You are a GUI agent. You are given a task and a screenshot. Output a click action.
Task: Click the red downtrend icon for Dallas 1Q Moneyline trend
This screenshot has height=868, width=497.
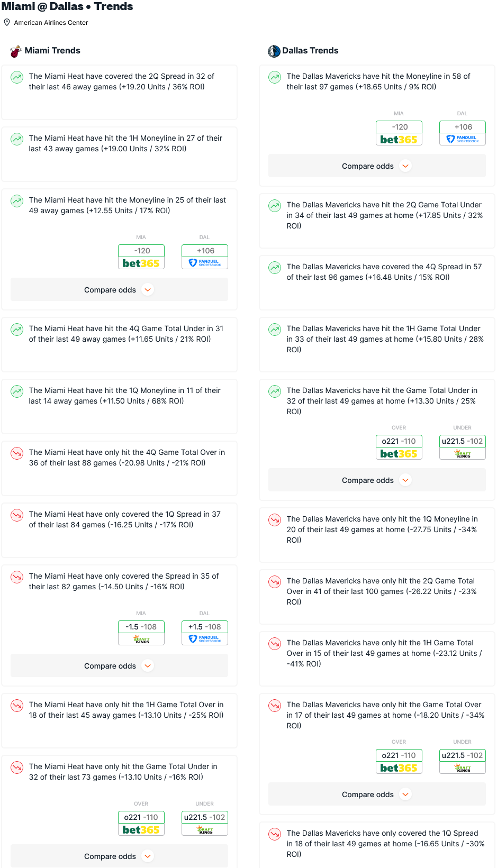point(275,520)
